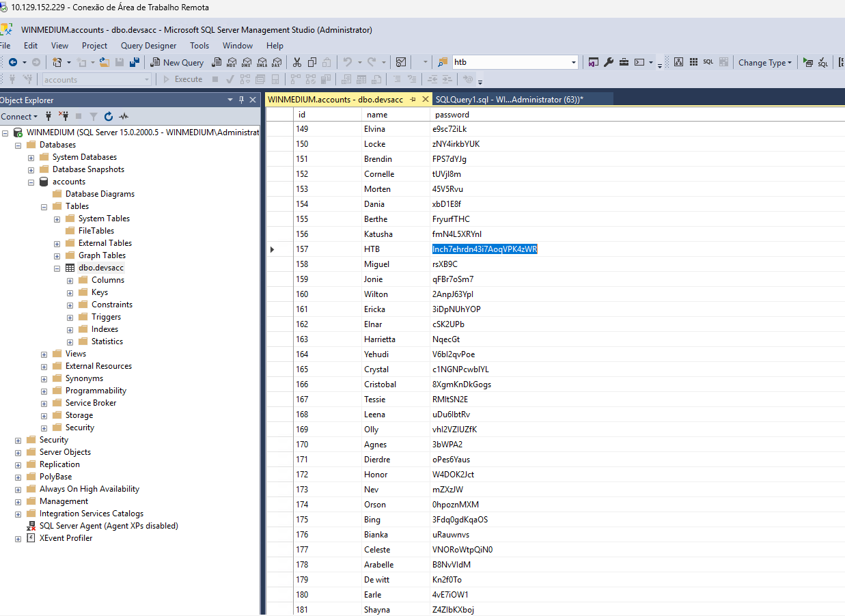Open the Query Designer menu

click(148, 46)
